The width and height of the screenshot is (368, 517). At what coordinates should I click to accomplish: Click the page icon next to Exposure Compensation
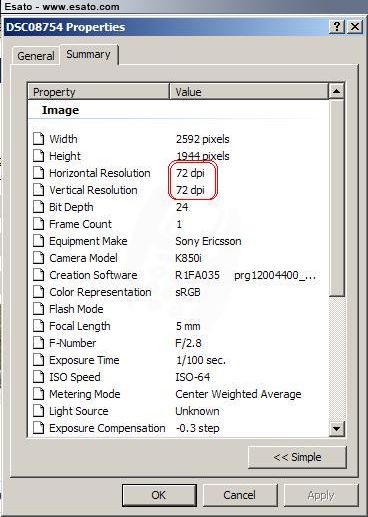click(x=39, y=428)
